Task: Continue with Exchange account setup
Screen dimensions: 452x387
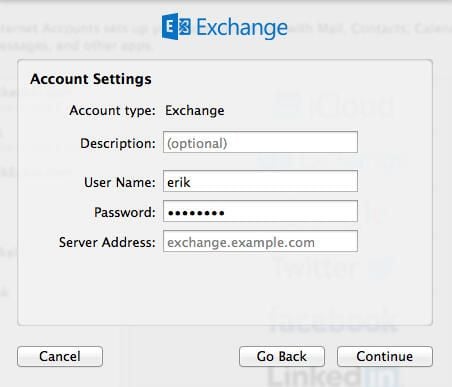Action: click(x=385, y=356)
